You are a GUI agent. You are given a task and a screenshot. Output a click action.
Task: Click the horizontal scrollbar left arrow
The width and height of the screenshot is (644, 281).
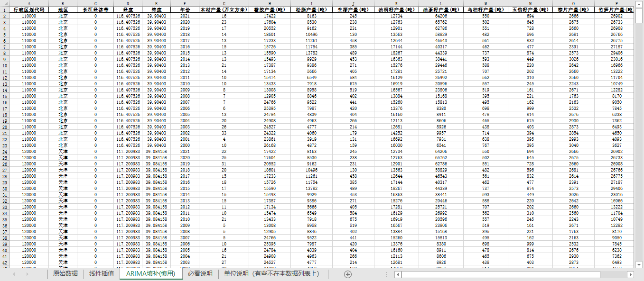(398, 274)
